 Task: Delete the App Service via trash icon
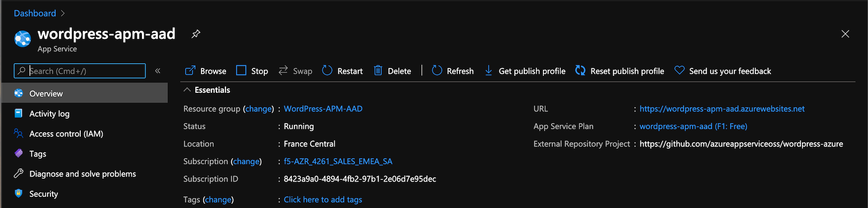click(x=378, y=71)
